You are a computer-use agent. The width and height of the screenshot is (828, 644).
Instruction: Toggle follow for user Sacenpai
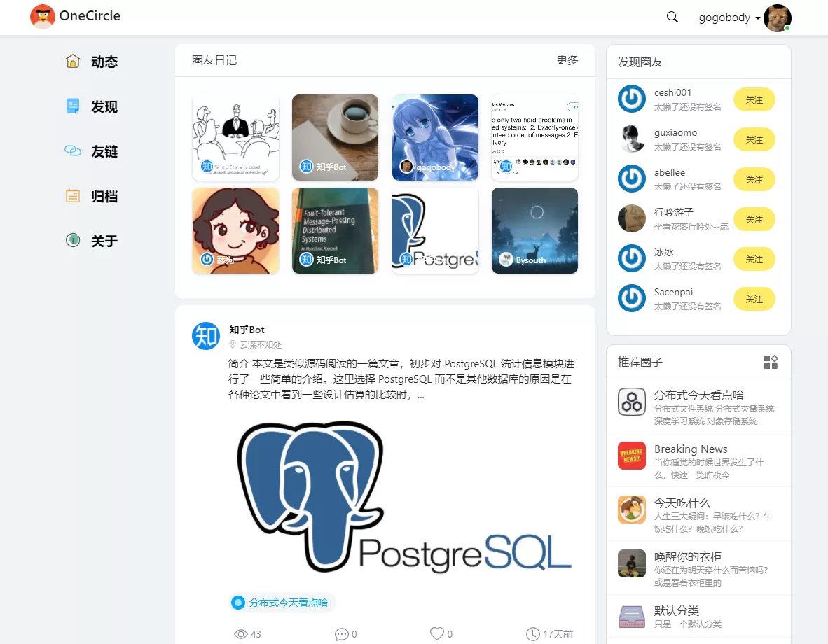[x=754, y=300]
